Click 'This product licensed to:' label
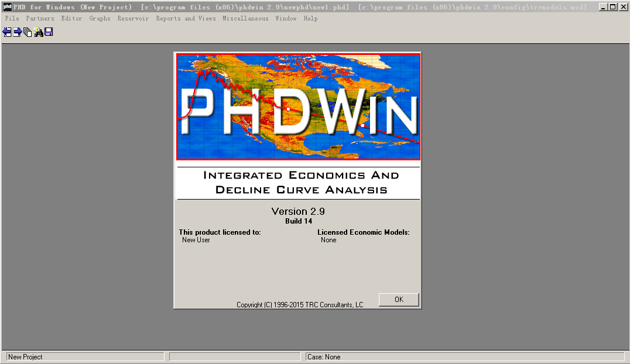 220,232
